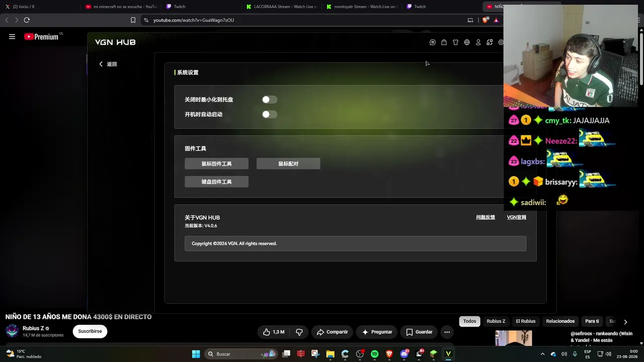Go back in browser history

(x=7, y=20)
